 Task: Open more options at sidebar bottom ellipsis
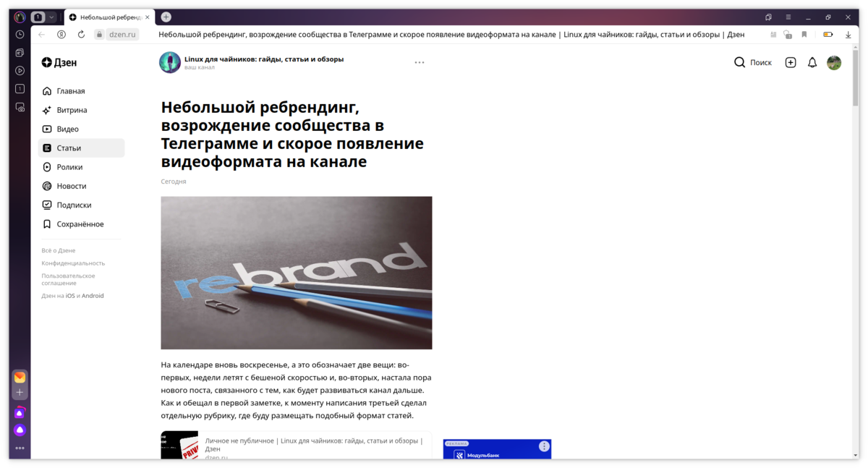click(20, 447)
